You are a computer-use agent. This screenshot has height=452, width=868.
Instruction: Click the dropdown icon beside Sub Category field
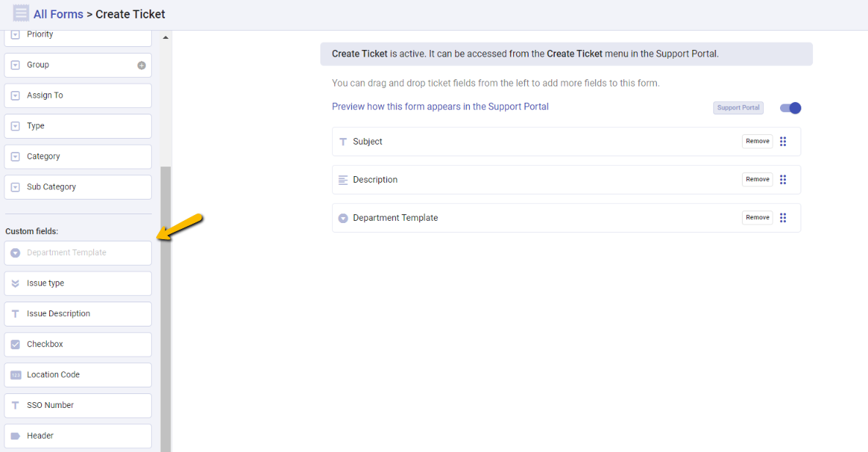click(x=16, y=187)
